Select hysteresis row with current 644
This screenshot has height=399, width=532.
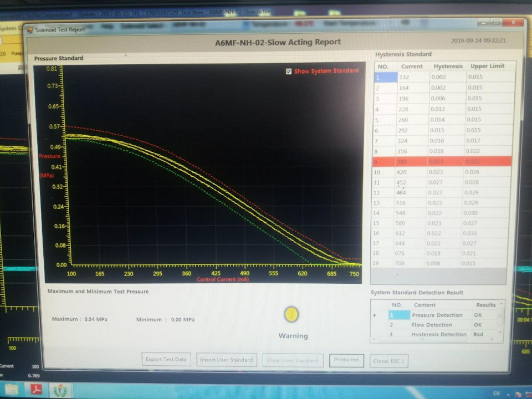tap(439, 243)
